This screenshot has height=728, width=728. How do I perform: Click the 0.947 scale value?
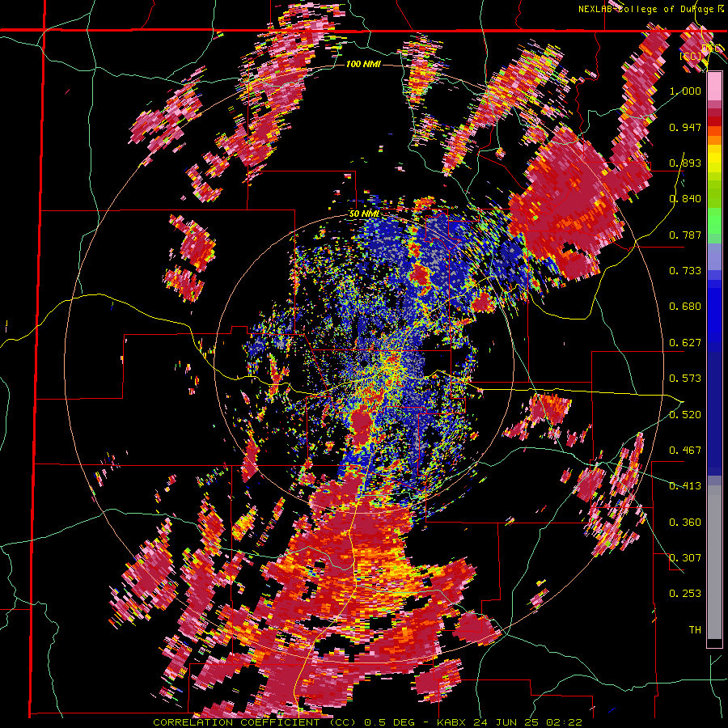[685, 127]
